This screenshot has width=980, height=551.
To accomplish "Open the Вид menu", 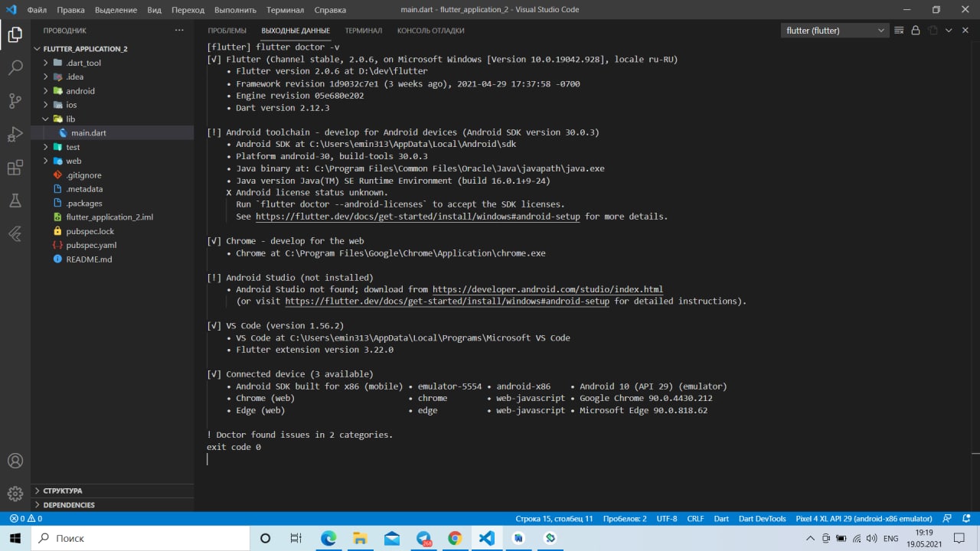I will pyautogui.click(x=154, y=10).
